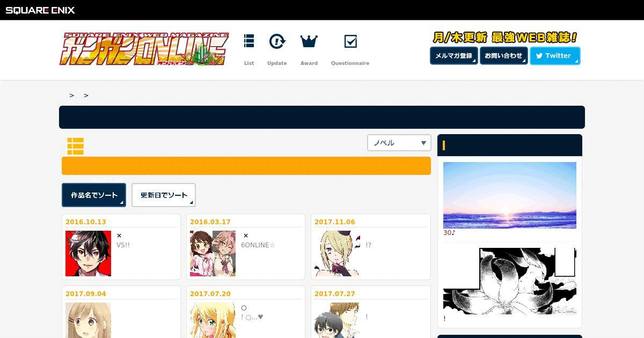Click the date 2017.11.06
Viewport: 644px width, 338px height.
[x=335, y=222]
